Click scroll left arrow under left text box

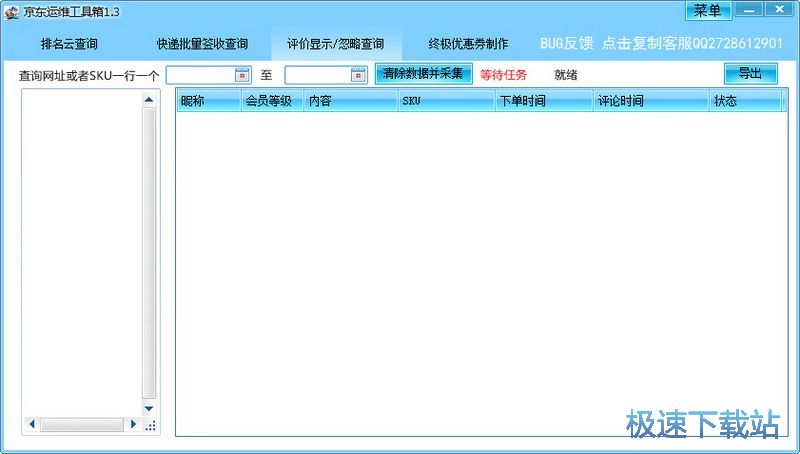32,425
